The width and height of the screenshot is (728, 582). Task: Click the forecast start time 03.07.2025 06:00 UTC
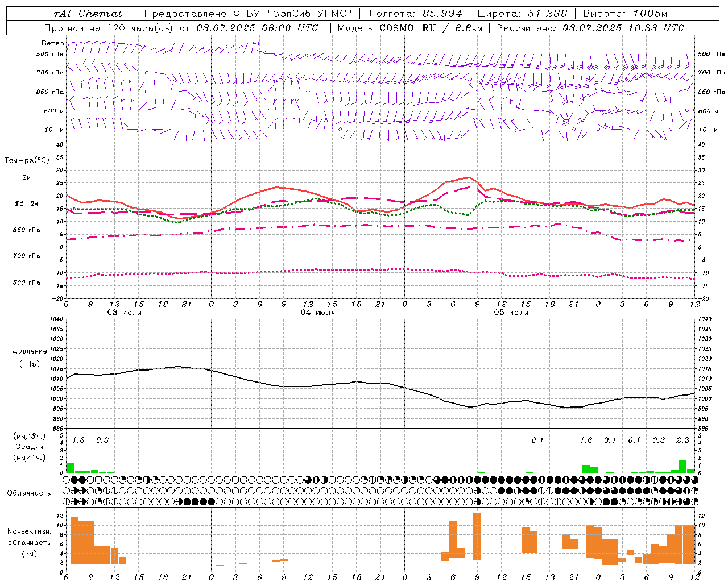point(257,28)
